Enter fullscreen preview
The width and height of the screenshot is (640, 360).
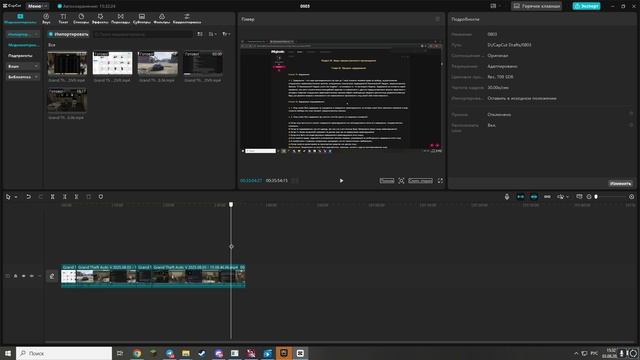pos(440,181)
